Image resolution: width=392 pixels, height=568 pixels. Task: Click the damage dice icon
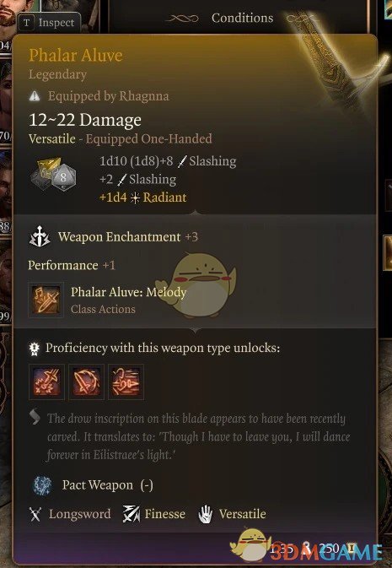tap(54, 174)
